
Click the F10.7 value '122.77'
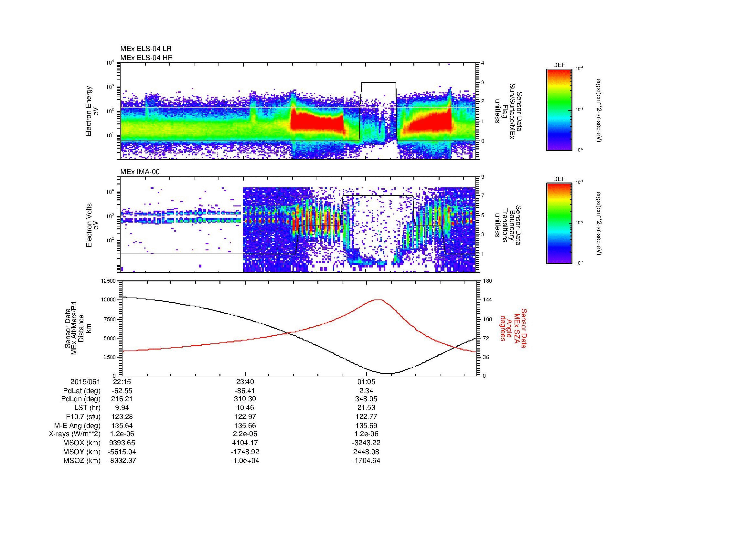(x=366, y=417)
